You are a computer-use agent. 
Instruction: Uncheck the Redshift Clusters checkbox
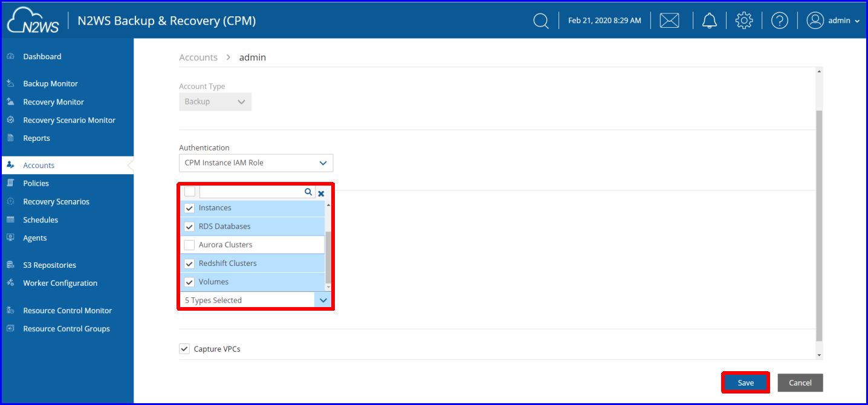click(x=189, y=264)
